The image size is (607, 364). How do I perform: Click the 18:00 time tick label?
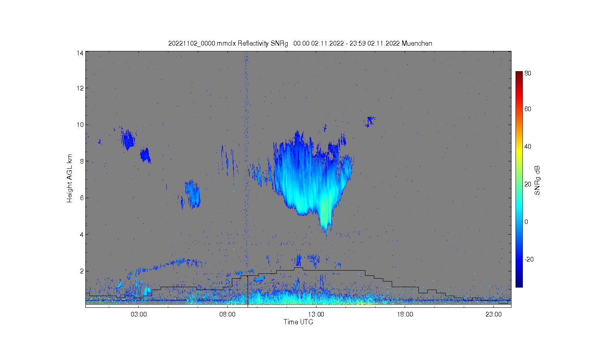click(405, 314)
